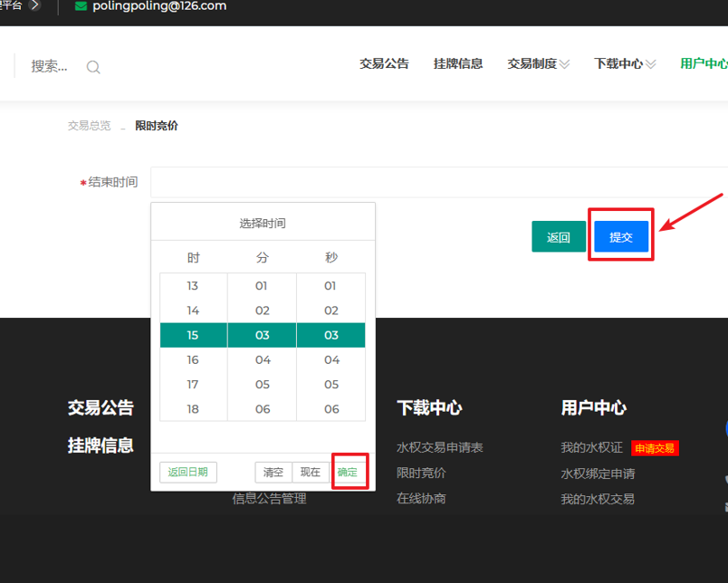Select minute 05 in the 分 column
This screenshot has width=728, height=583.
263,385
